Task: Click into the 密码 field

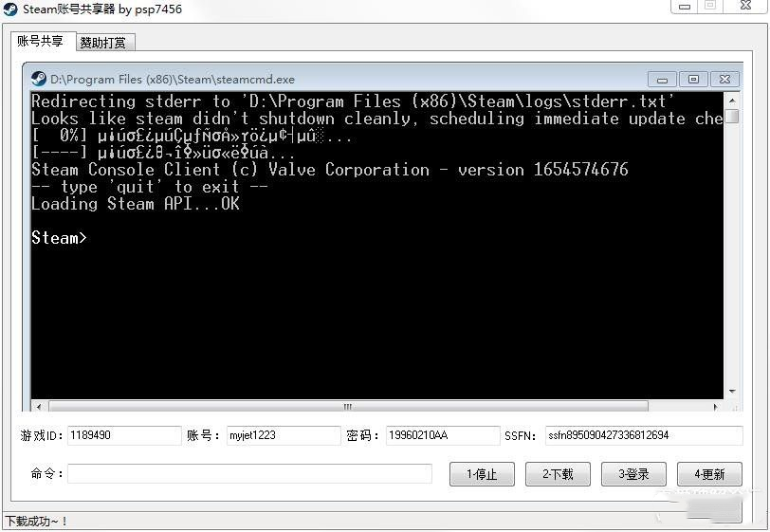Action: (443, 435)
